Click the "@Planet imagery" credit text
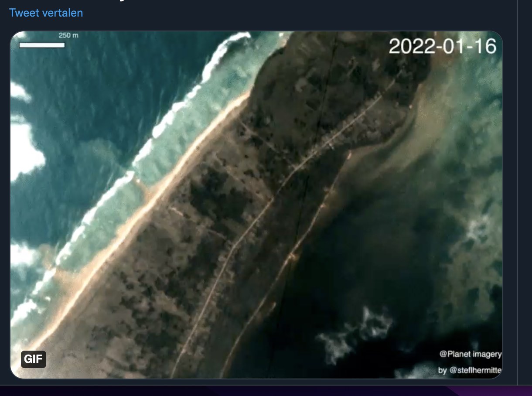Screen dimensions: 532x396 coord(470,354)
